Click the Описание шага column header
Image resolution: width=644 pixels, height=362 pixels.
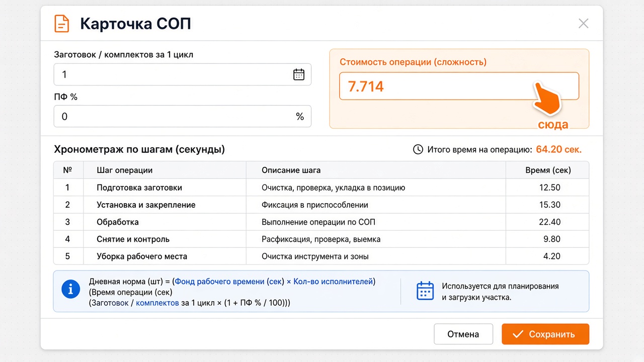pyautogui.click(x=291, y=170)
